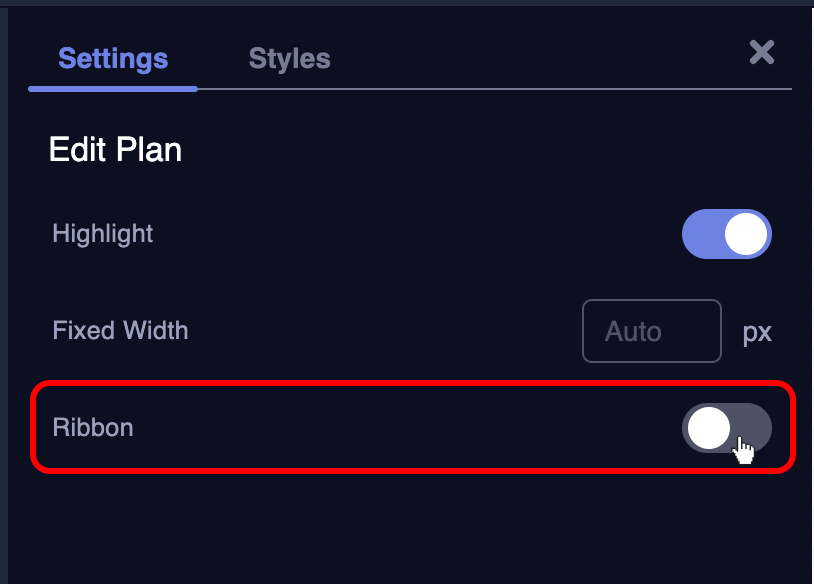Click the px unit label
Screen dimensions: 814x584
[757, 332]
